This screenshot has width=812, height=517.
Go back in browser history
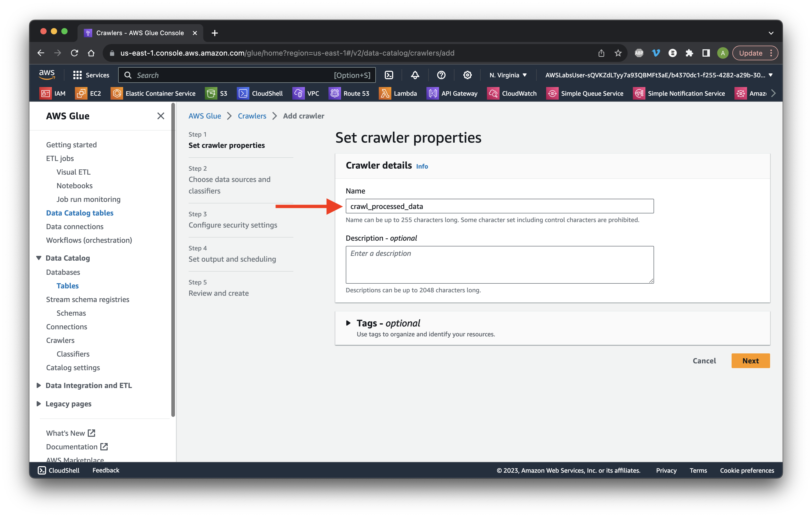[41, 53]
